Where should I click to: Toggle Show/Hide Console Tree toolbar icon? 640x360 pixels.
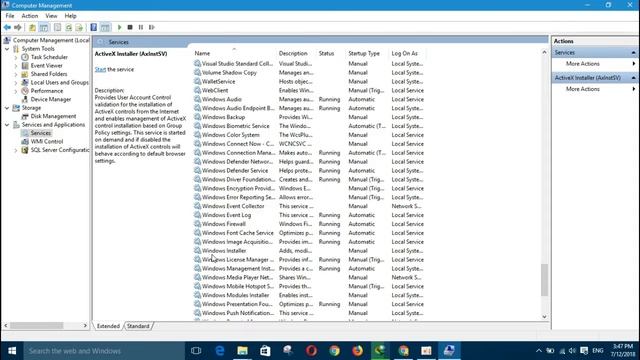pos(44,27)
